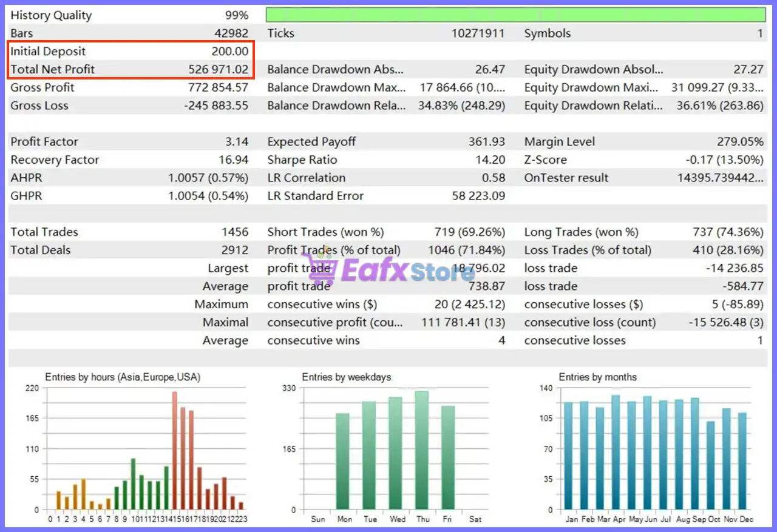Click the Sharpe Ratio label
Viewport: 777px width, 532px height.
pos(302,160)
